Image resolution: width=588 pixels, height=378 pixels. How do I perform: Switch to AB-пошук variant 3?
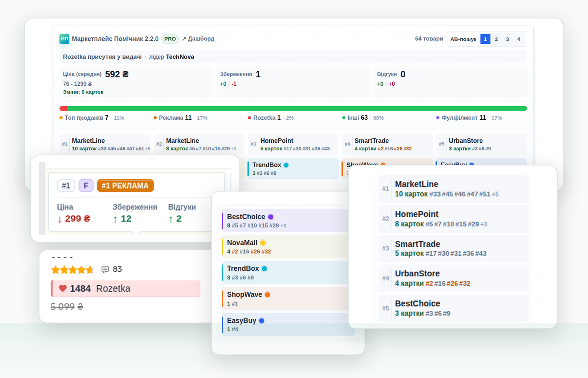pos(507,39)
